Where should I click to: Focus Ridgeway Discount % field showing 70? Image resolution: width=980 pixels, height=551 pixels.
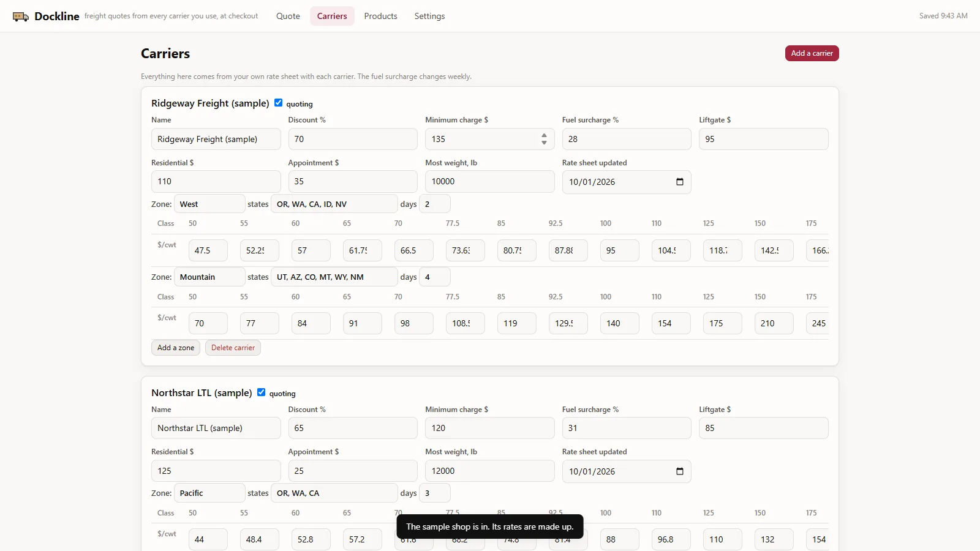[x=353, y=139]
